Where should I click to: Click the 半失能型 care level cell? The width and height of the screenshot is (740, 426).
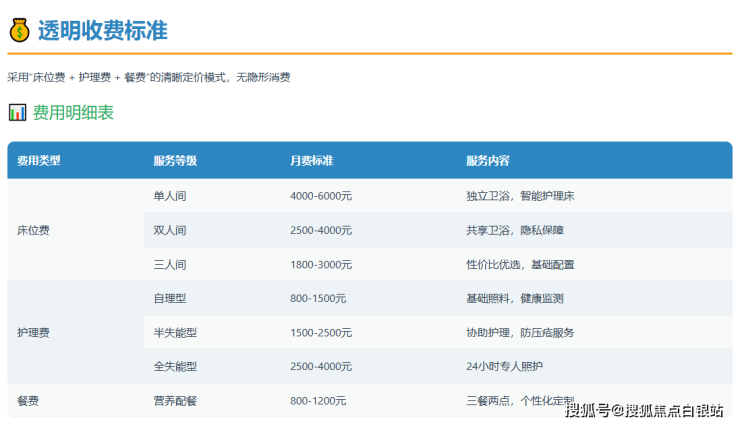(x=175, y=332)
